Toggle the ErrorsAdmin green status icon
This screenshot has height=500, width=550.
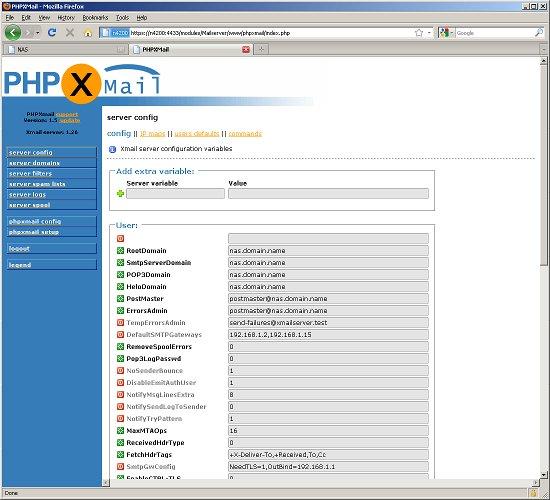(120, 311)
